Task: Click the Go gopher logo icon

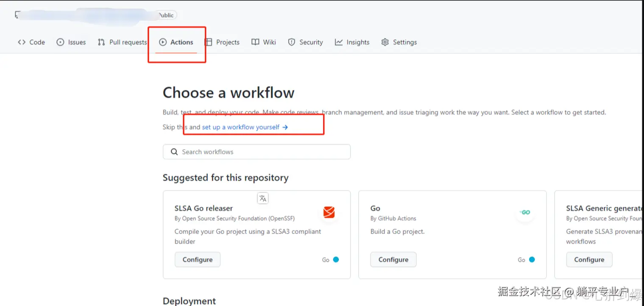Action: click(x=525, y=212)
